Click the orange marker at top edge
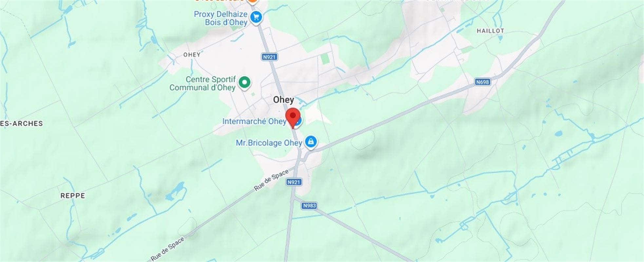 [252, 1]
